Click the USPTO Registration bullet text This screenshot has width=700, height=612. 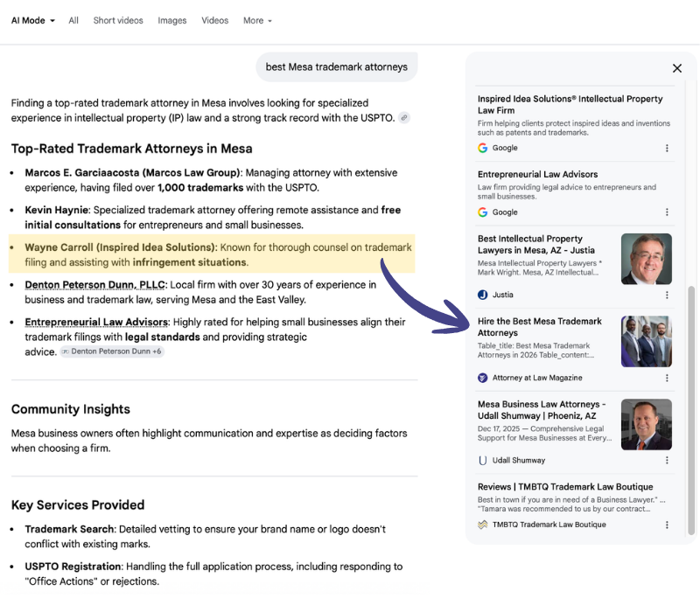pos(213,574)
